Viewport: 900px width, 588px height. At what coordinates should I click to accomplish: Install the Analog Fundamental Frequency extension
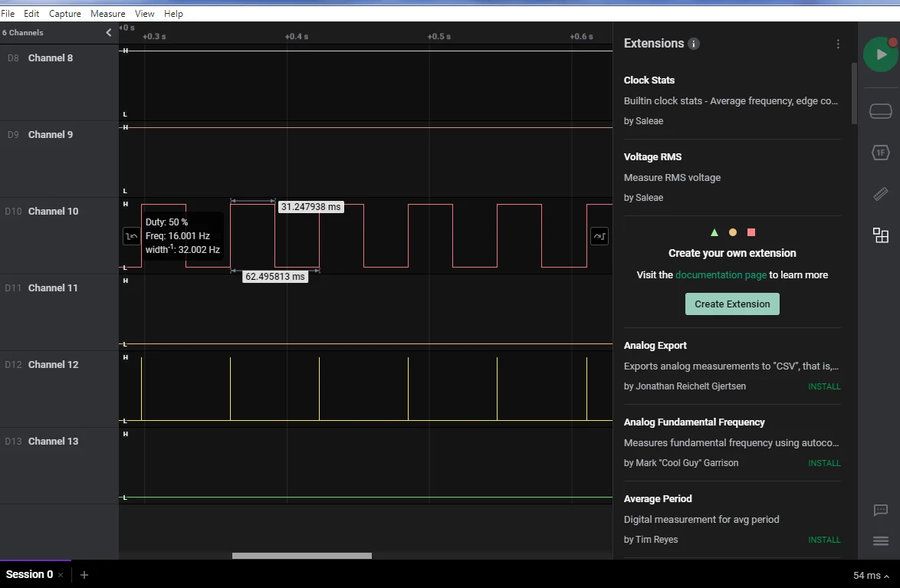point(824,463)
